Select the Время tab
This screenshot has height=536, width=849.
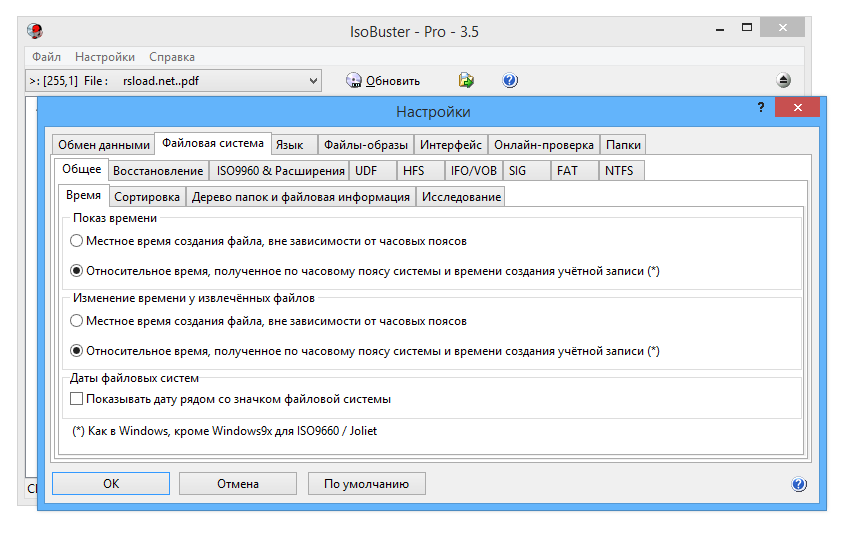pos(83,195)
